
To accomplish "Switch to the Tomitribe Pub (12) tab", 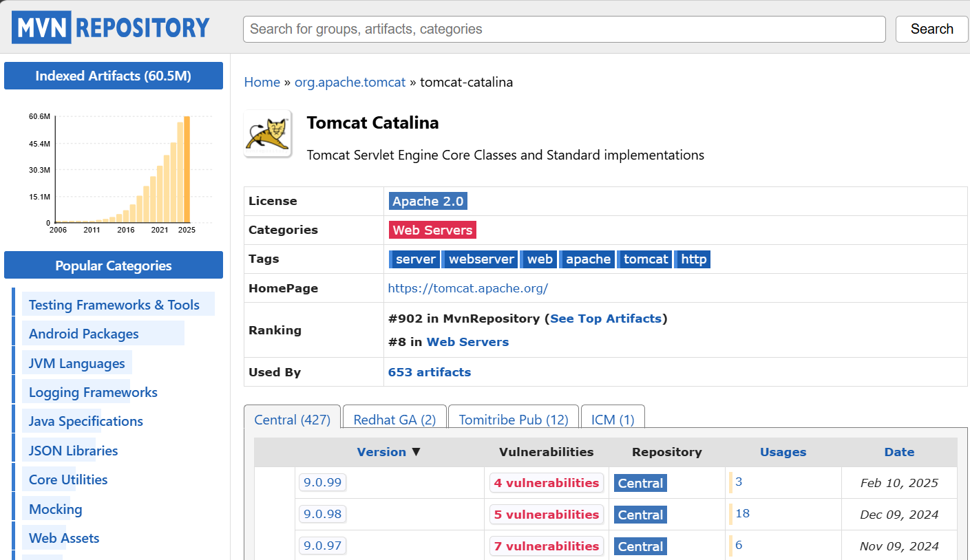I will (514, 419).
